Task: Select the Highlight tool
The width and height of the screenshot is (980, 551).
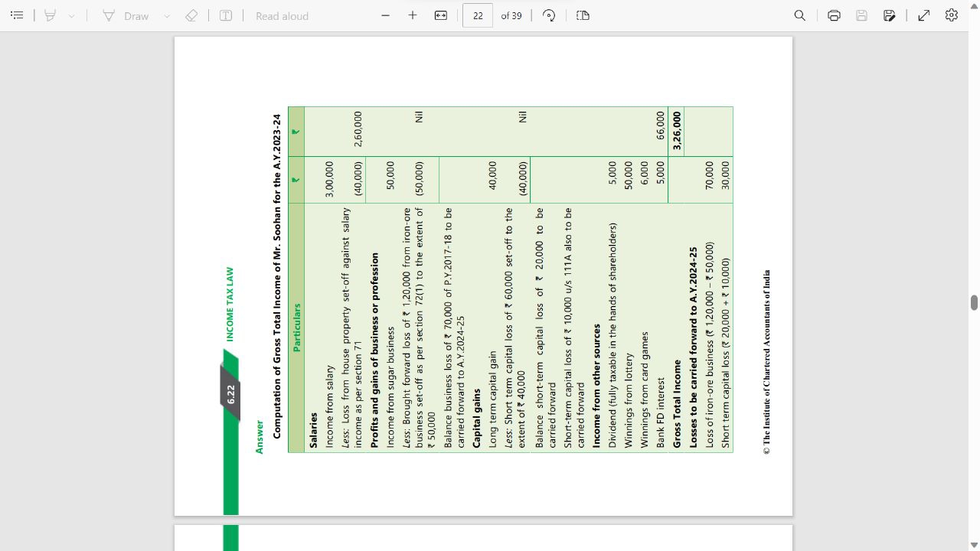Action: (x=51, y=15)
